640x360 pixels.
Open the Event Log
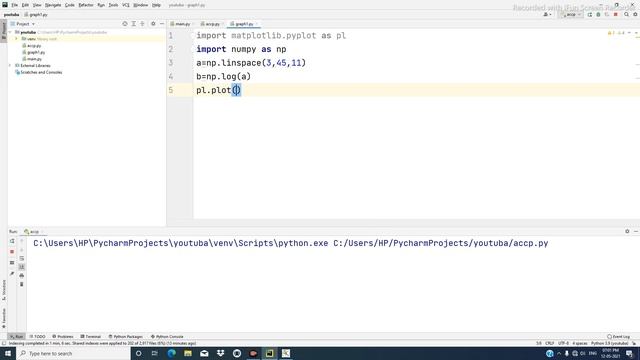[x=618, y=337]
